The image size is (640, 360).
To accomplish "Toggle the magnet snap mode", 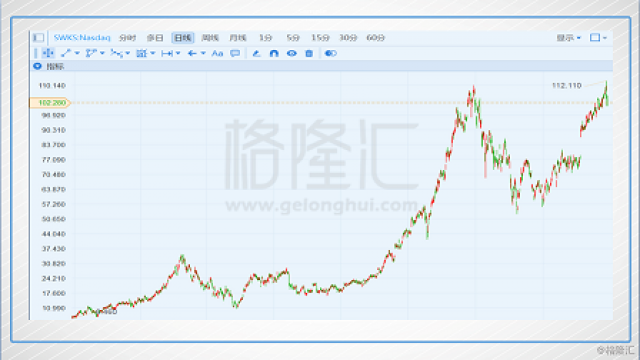I will click(274, 53).
